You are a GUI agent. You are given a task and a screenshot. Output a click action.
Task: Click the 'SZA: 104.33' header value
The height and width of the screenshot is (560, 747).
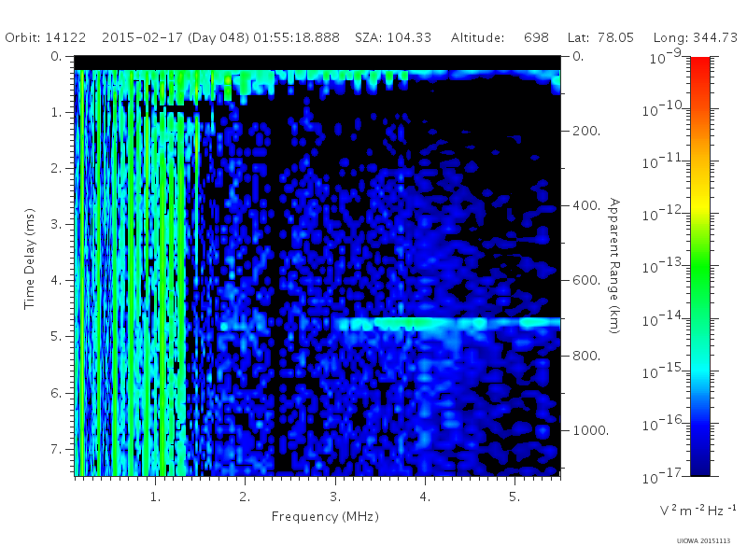(393, 37)
